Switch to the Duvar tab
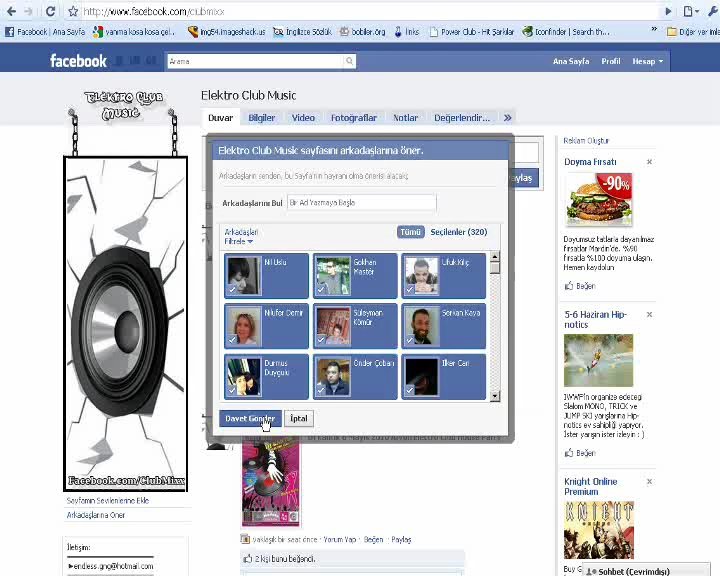Screen dimensions: 720x576 click(220, 118)
